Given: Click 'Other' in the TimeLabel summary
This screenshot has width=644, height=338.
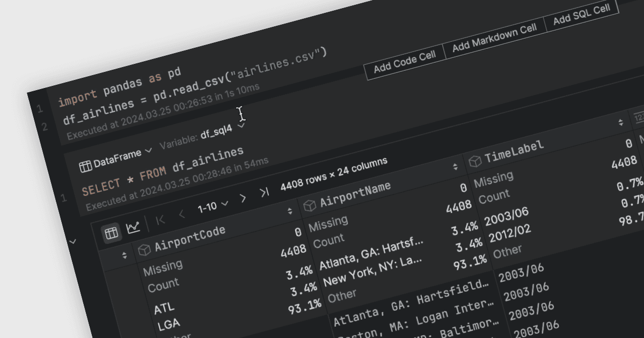Looking at the screenshot, I should [508, 251].
